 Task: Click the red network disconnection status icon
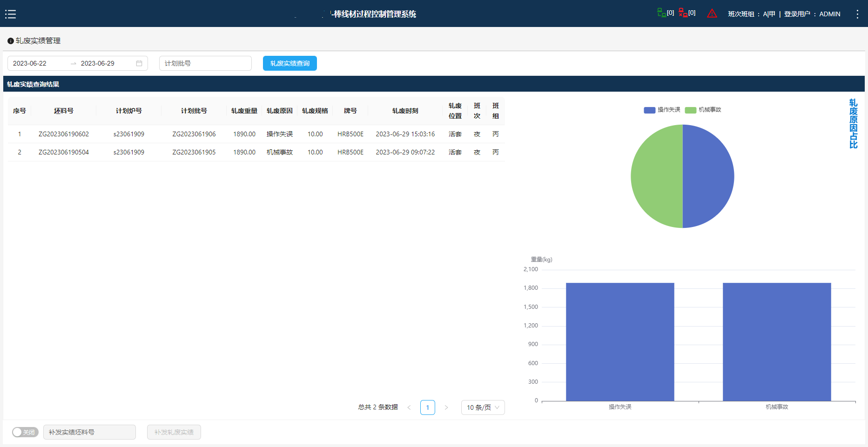coord(683,13)
